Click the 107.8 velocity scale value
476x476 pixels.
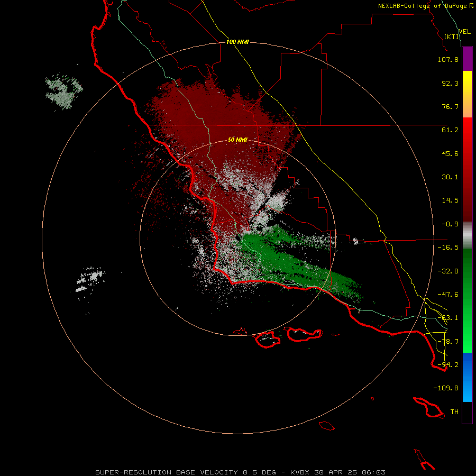tap(448, 59)
